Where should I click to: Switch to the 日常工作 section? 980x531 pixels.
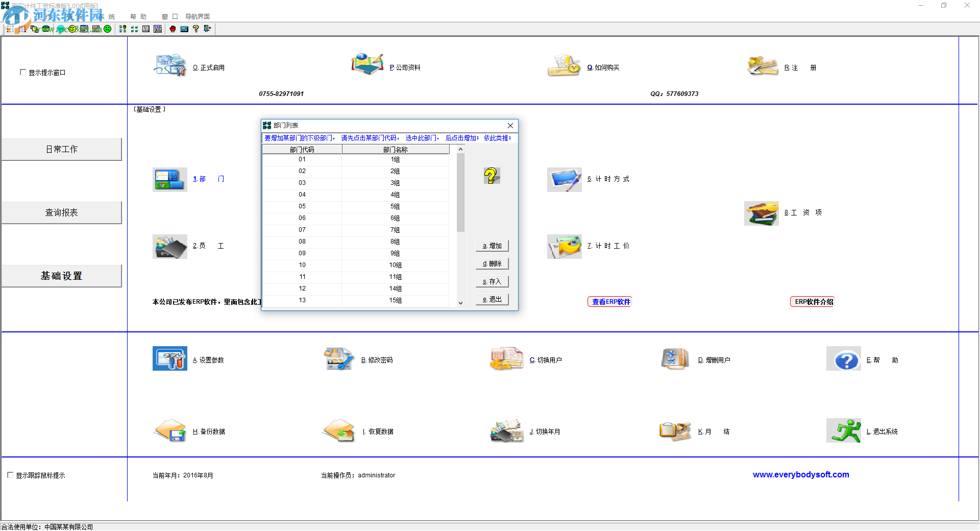click(62, 149)
